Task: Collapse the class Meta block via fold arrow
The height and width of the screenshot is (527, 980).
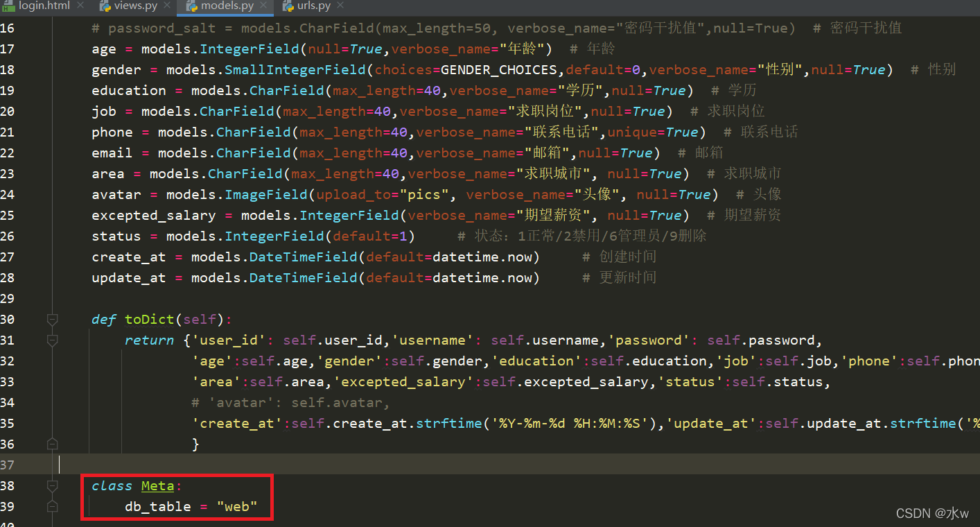Action: (52, 486)
